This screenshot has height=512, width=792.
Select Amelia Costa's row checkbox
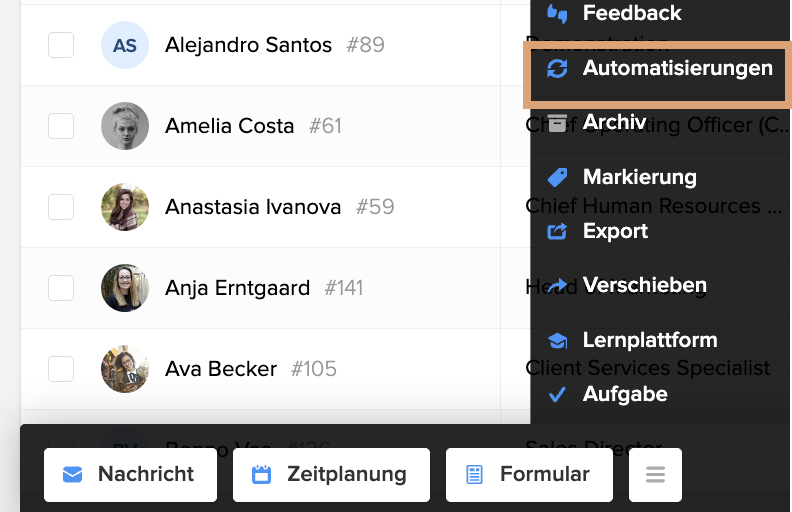(61, 126)
